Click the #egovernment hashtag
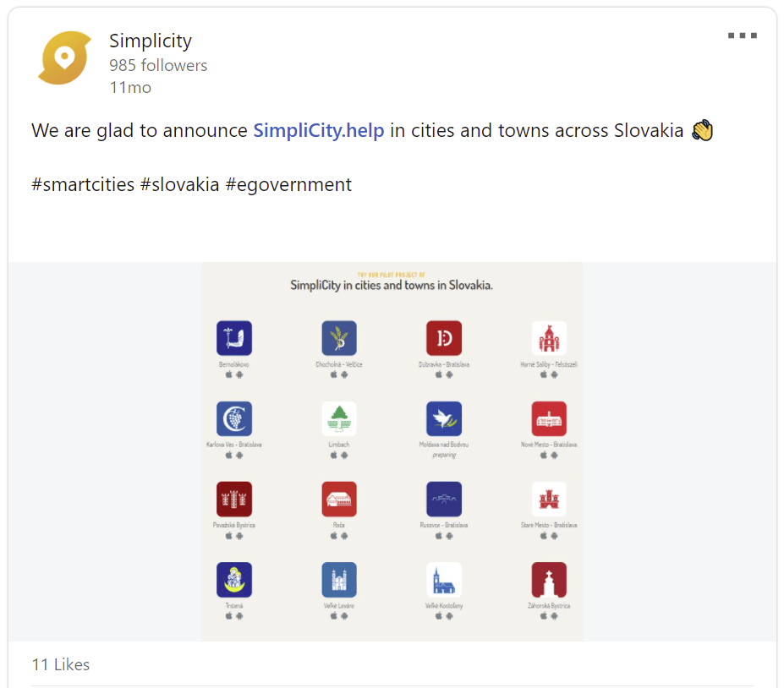 (x=288, y=184)
